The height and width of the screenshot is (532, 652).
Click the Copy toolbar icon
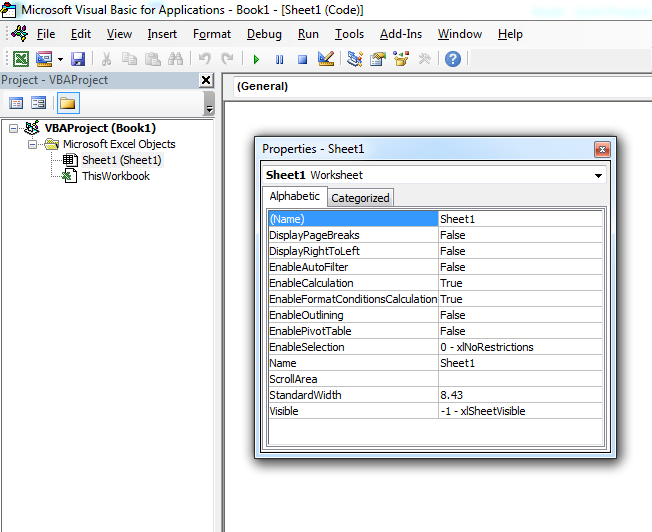(129, 59)
